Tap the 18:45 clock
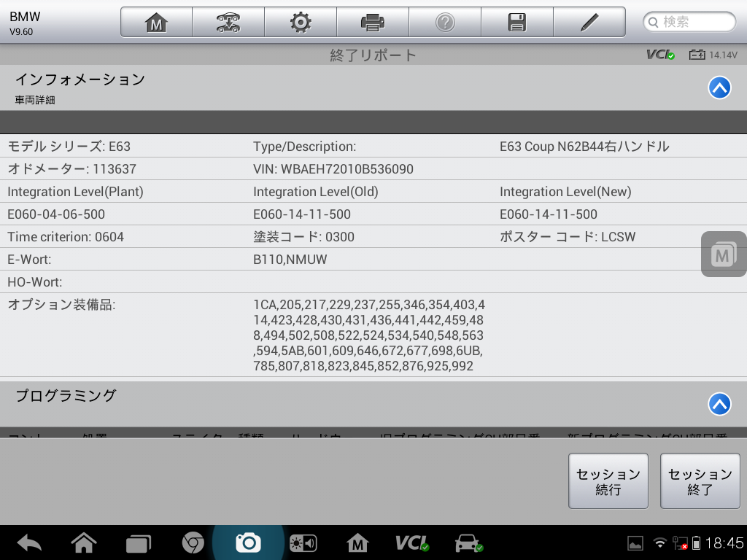747x560 pixels. point(724,542)
